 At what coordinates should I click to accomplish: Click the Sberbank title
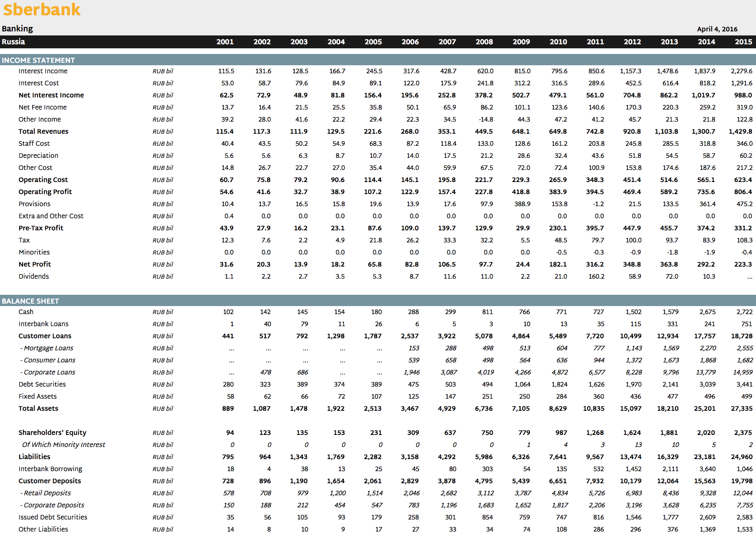click(x=42, y=10)
